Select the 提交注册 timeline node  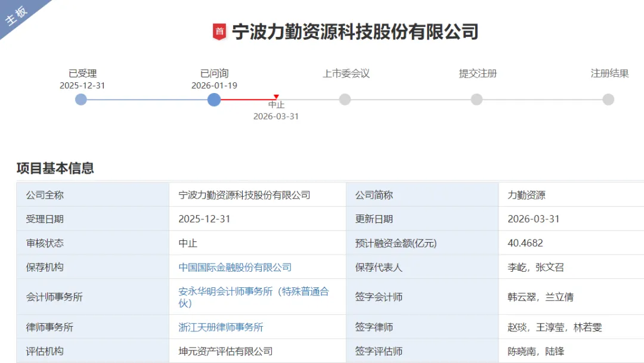(476, 100)
